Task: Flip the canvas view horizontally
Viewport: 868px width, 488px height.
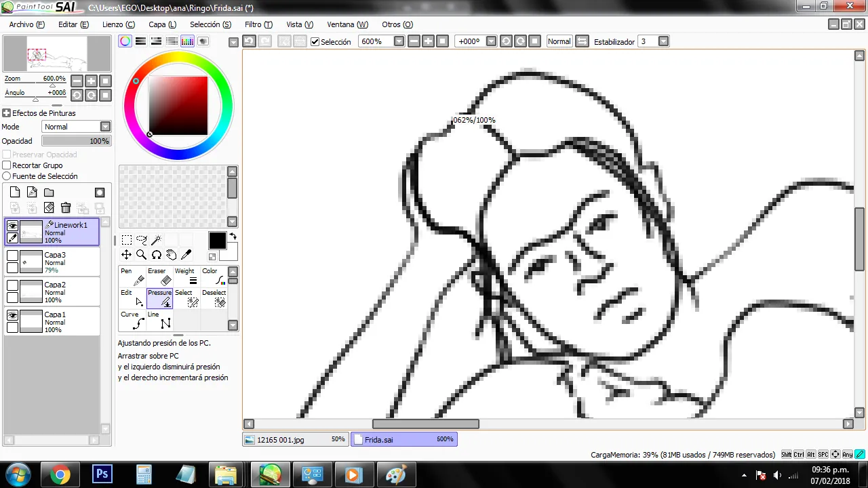Action: coord(582,41)
